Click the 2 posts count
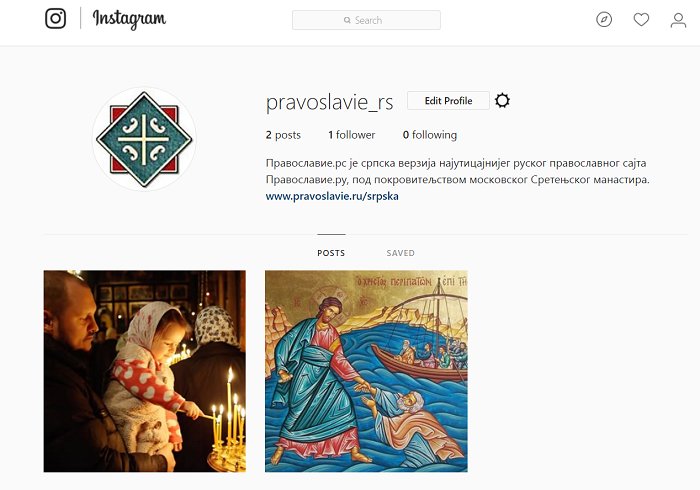Image resolution: width=700 pixels, height=490 pixels. coord(283,135)
